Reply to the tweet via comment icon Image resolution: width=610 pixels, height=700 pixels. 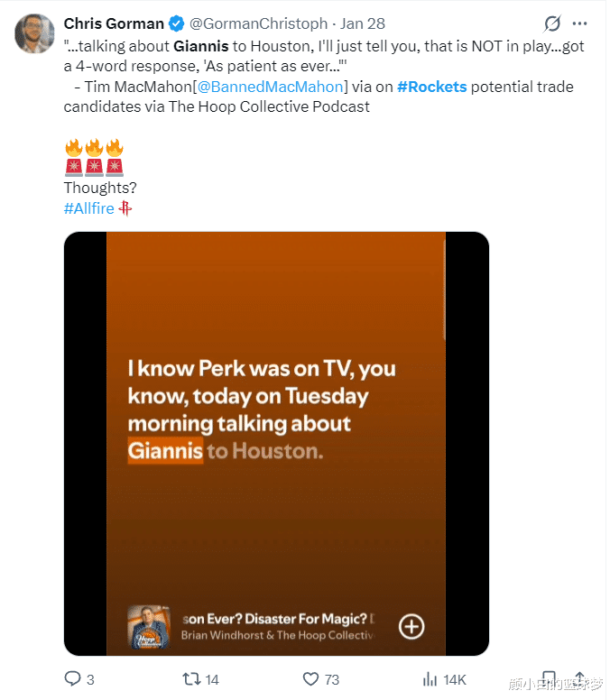(73, 678)
